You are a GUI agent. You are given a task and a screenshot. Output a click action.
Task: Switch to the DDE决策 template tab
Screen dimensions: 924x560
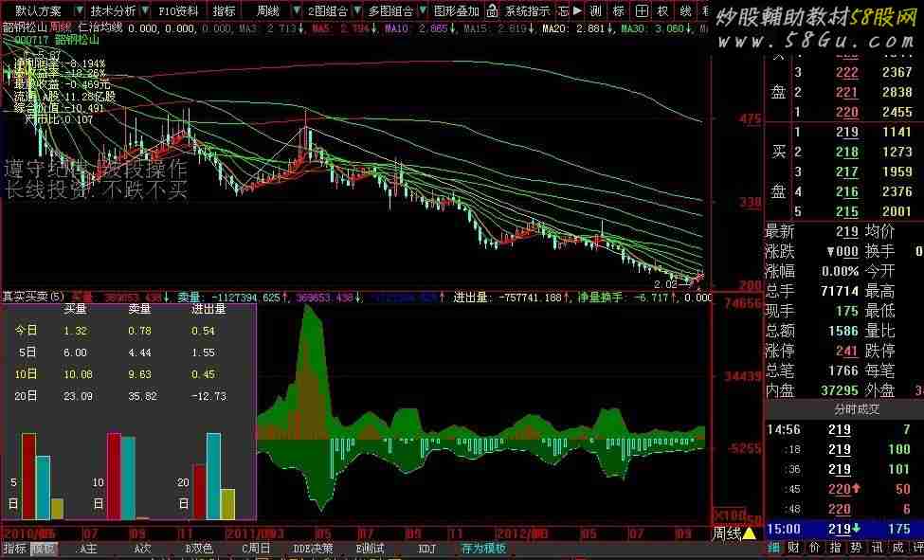(x=313, y=549)
